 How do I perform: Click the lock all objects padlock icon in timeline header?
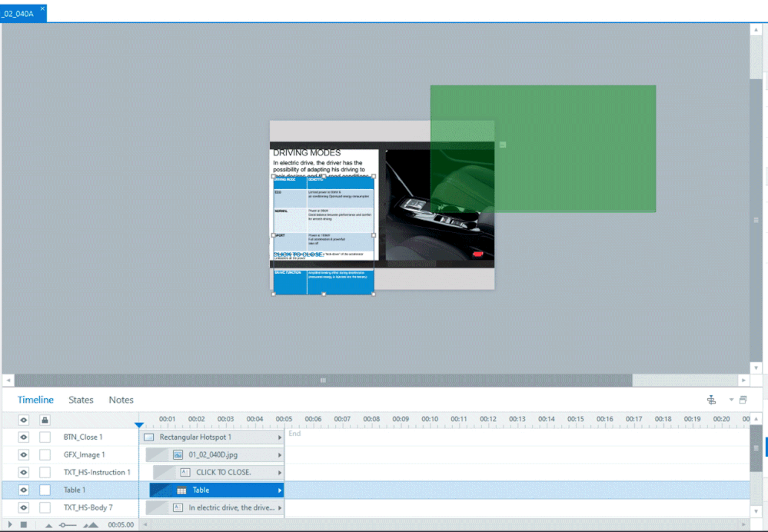tap(45, 420)
